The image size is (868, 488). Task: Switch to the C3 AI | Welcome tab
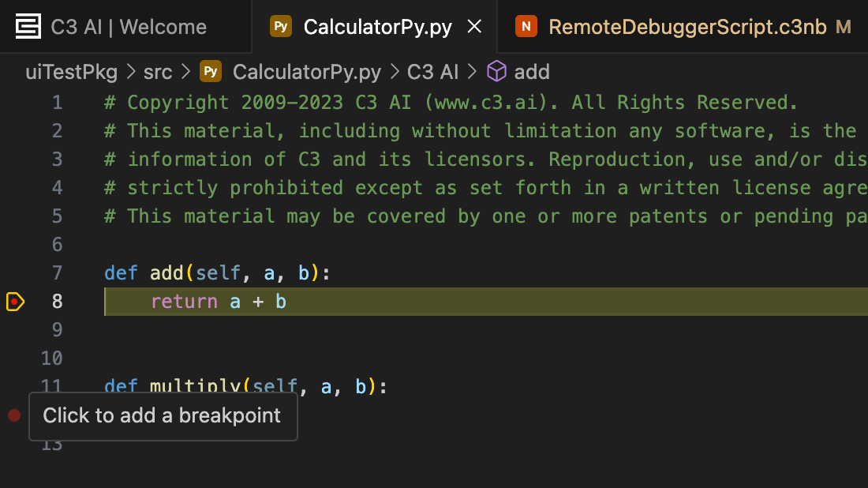(128, 27)
